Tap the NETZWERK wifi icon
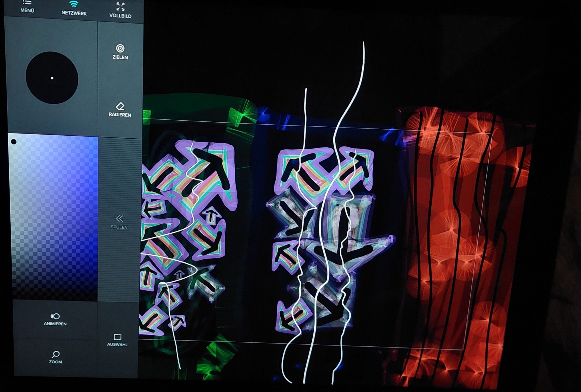 click(x=74, y=8)
